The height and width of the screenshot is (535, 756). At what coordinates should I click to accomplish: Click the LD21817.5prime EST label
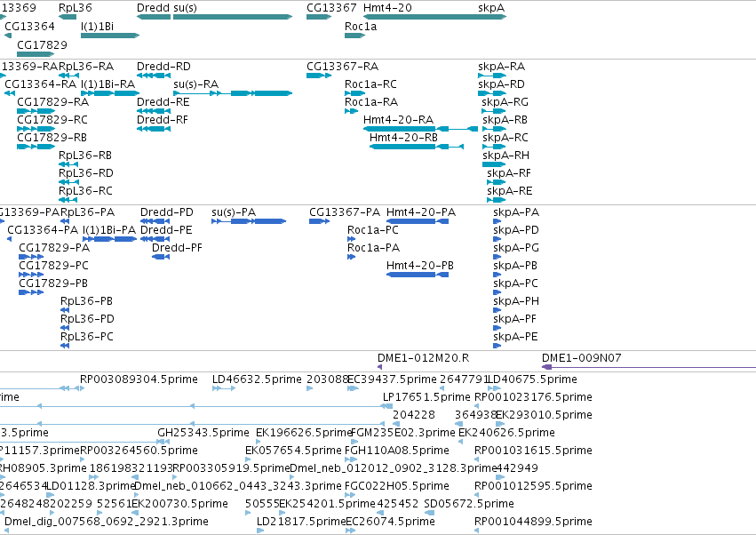[x=301, y=522]
